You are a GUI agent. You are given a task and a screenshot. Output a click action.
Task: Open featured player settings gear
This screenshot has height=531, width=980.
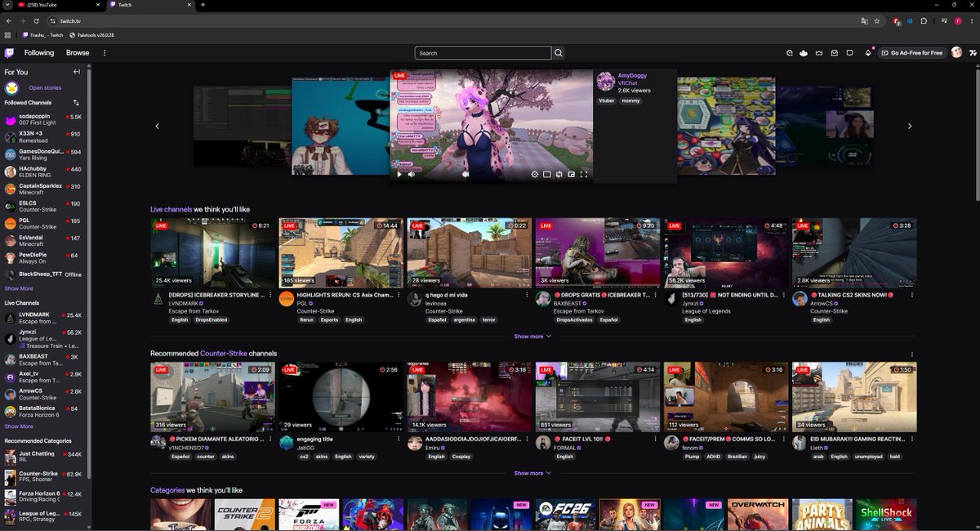[535, 174]
